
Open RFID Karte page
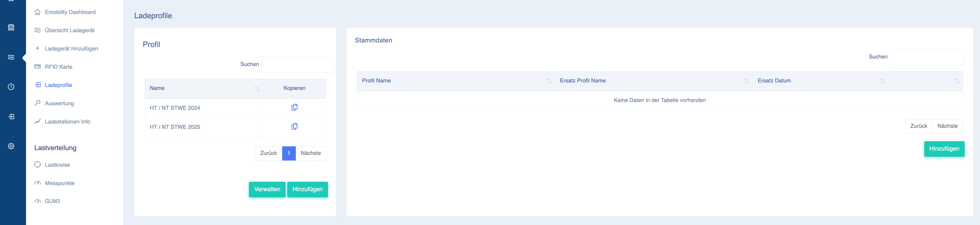(58, 67)
